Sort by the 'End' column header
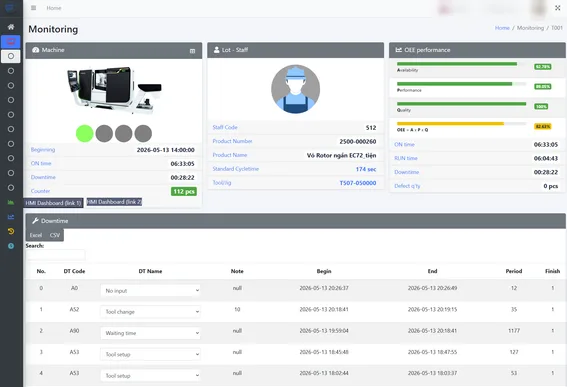This screenshot has height=387, width=567. click(x=432, y=271)
